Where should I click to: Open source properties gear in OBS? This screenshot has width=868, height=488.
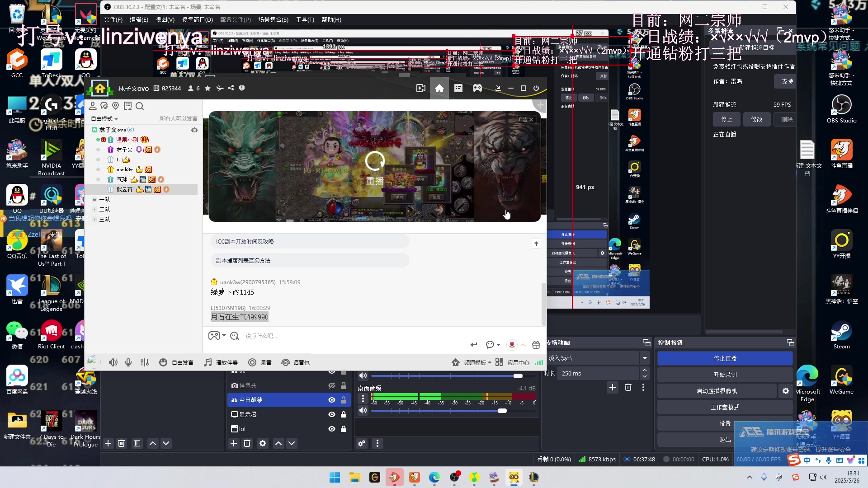(x=263, y=443)
